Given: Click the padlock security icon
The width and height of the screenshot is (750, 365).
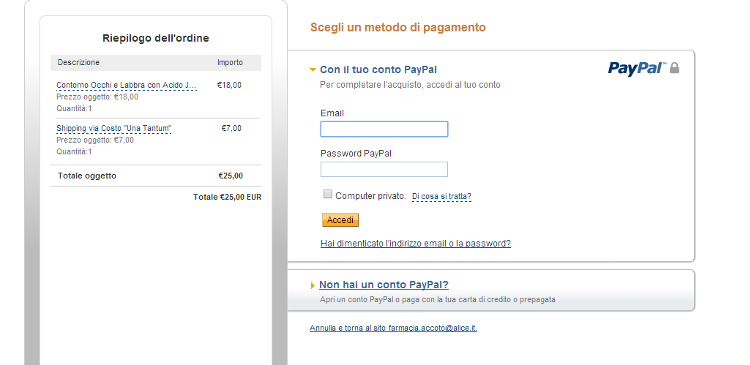Looking at the screenshot, I should 674,68.
